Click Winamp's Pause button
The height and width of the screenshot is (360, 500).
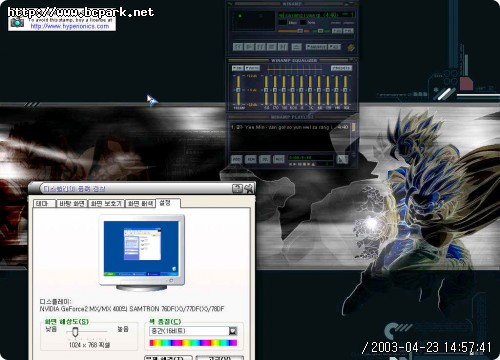coord(260,47)
